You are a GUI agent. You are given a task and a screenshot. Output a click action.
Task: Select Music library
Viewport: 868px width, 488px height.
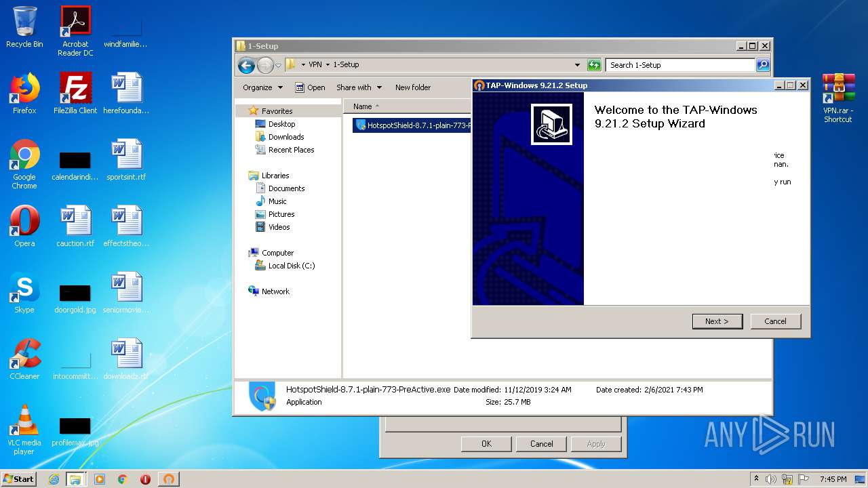277,201
